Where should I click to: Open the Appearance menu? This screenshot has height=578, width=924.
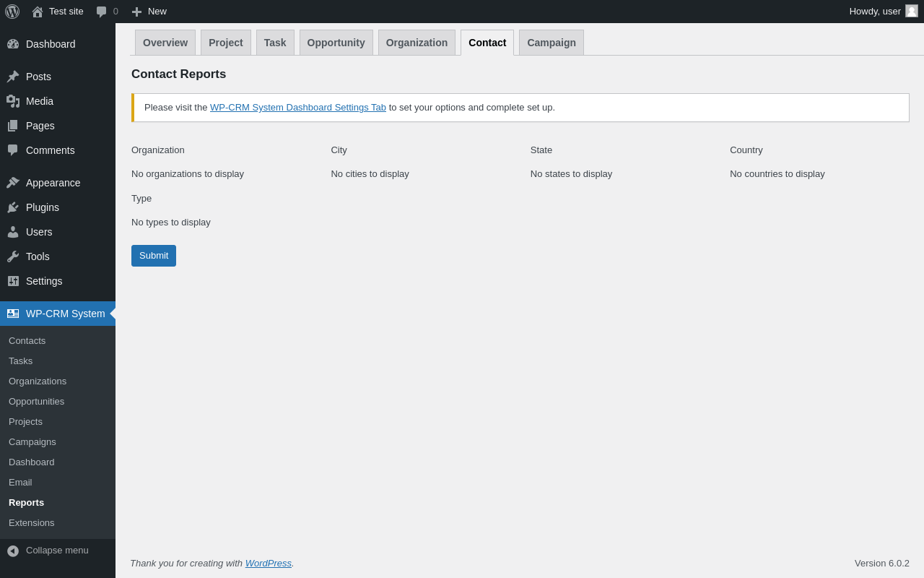(58, 183)
